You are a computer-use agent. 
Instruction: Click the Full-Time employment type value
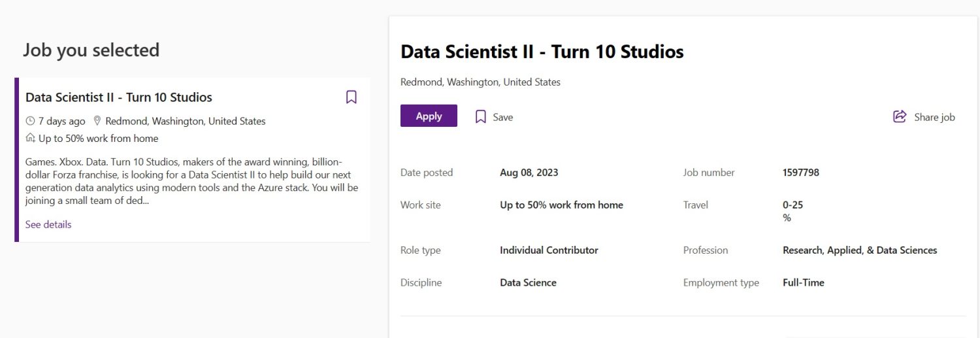click(x=804, y=282)
